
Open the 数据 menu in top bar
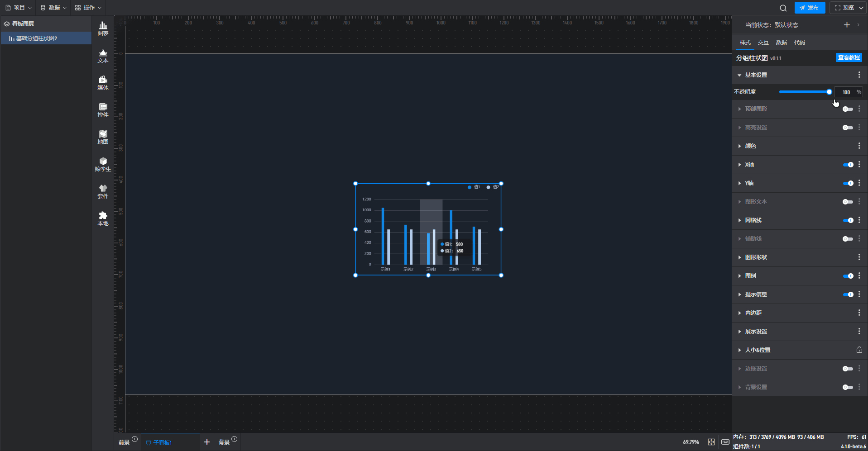(53, 8)
